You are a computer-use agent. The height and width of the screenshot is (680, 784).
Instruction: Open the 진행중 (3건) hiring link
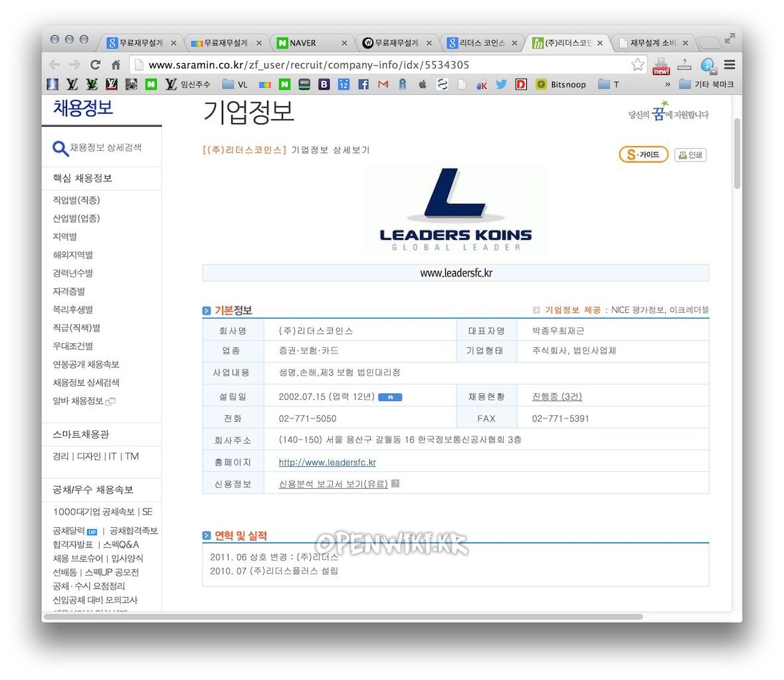tap(557, 396)
